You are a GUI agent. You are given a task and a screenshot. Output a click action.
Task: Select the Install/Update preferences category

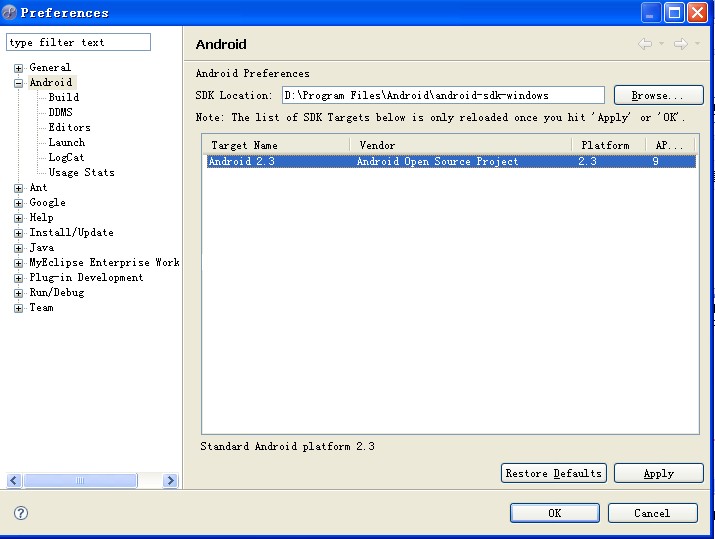[72, 233]
